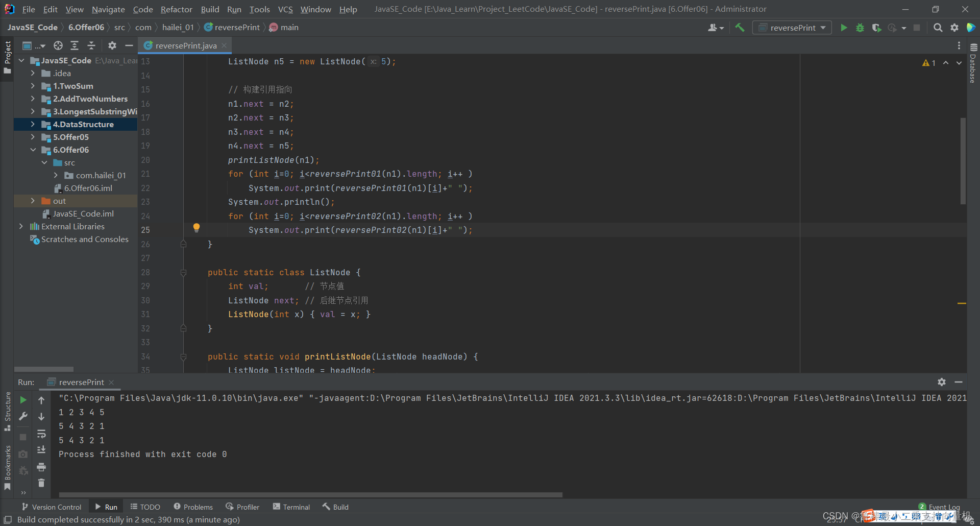
Task: Open the Build tool window
Action: click(x=335, y=507)
